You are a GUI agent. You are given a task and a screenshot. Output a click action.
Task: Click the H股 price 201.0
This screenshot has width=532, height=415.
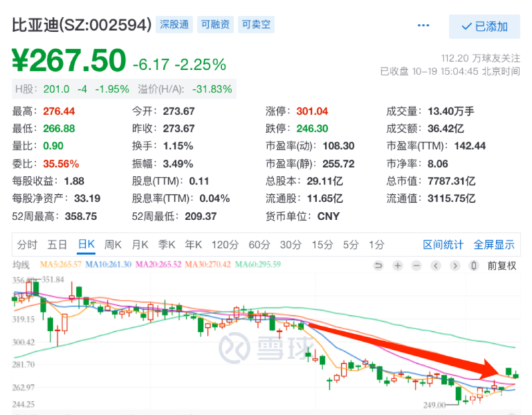[57, 89]
